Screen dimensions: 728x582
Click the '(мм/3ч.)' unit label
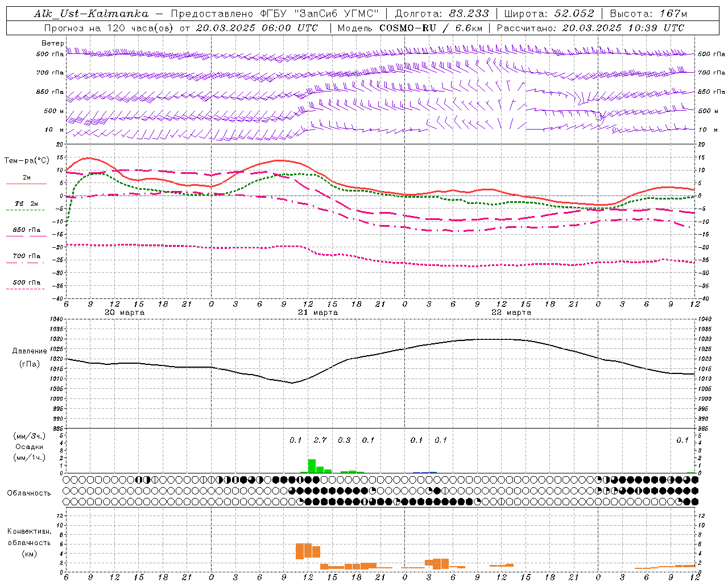(x=30, y=436)
